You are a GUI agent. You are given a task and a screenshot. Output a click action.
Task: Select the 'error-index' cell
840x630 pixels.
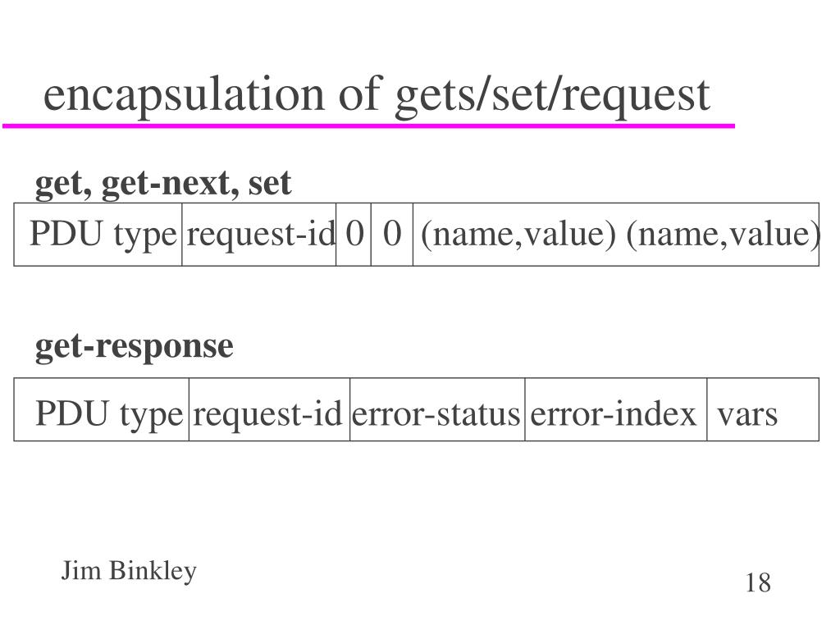pos(616,410)
